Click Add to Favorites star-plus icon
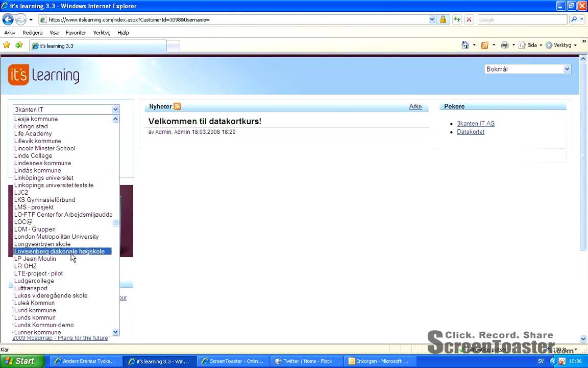This screenshot has width=588, height=368. pos(19,45)
